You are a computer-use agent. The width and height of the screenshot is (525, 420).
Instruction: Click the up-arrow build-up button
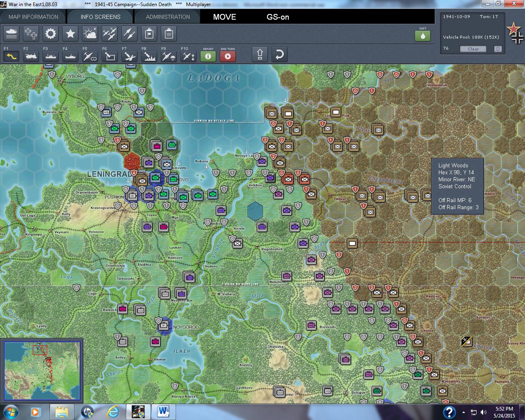[260, 55]
